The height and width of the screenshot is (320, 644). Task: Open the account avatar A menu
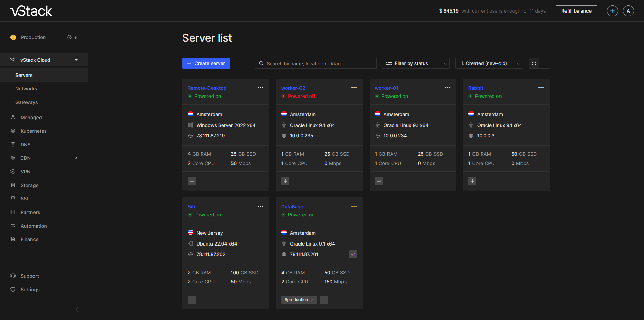click(x=628, y=11)
